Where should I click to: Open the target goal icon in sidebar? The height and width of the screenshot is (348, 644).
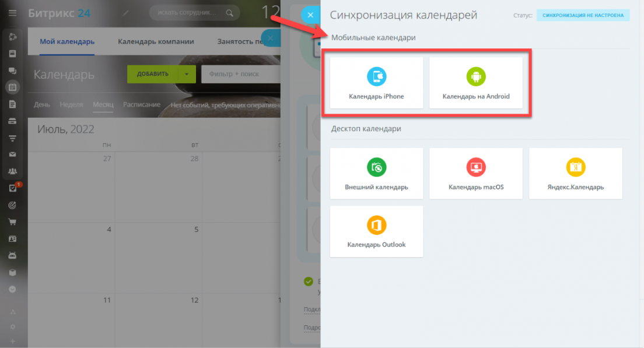click(13, 205)
